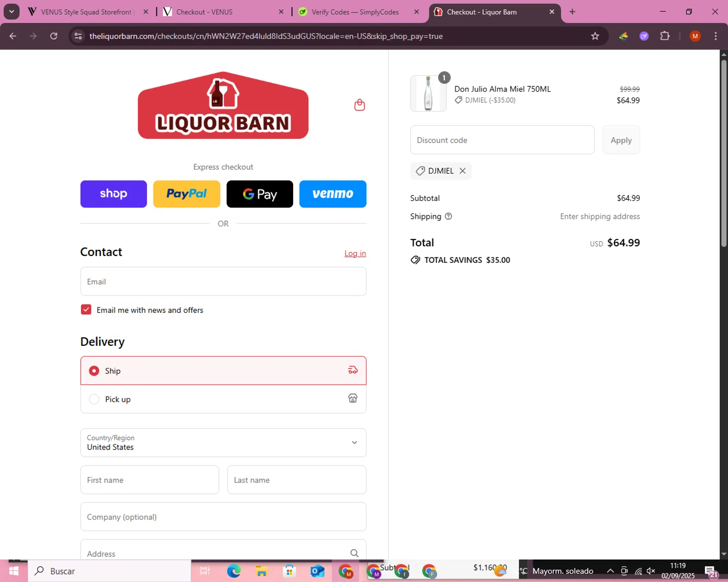Open a new browser tab
This screenshot has height=582, width=728.
pos(572,12)
